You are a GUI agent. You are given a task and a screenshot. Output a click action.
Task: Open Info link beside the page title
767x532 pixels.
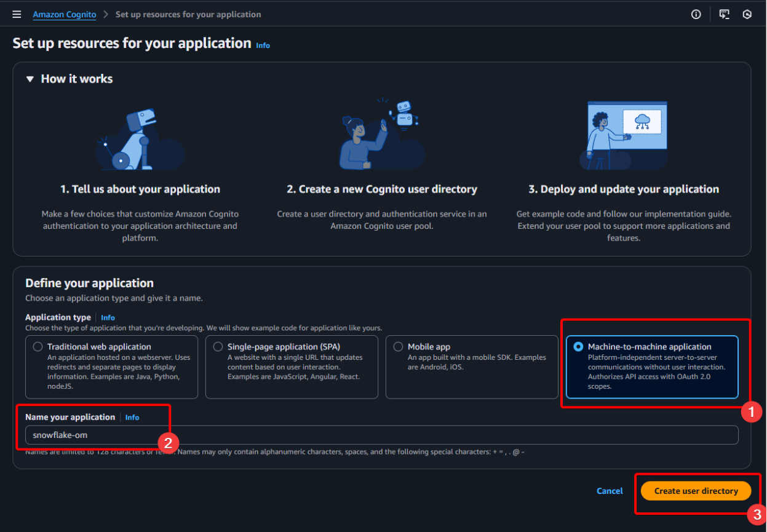click(x=263, y=46)
